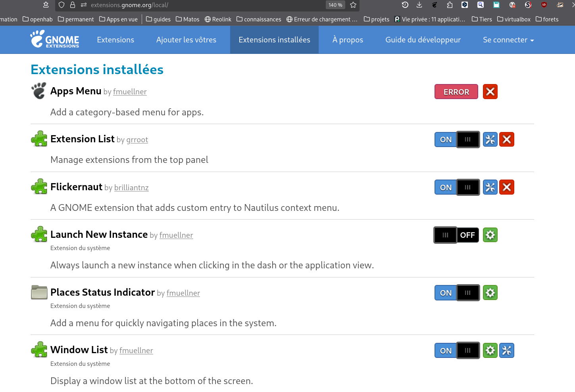Image resolution: width=575 pixels, height=392 pixels.
Task: Click the site security padlock icon
Action: 73,5
